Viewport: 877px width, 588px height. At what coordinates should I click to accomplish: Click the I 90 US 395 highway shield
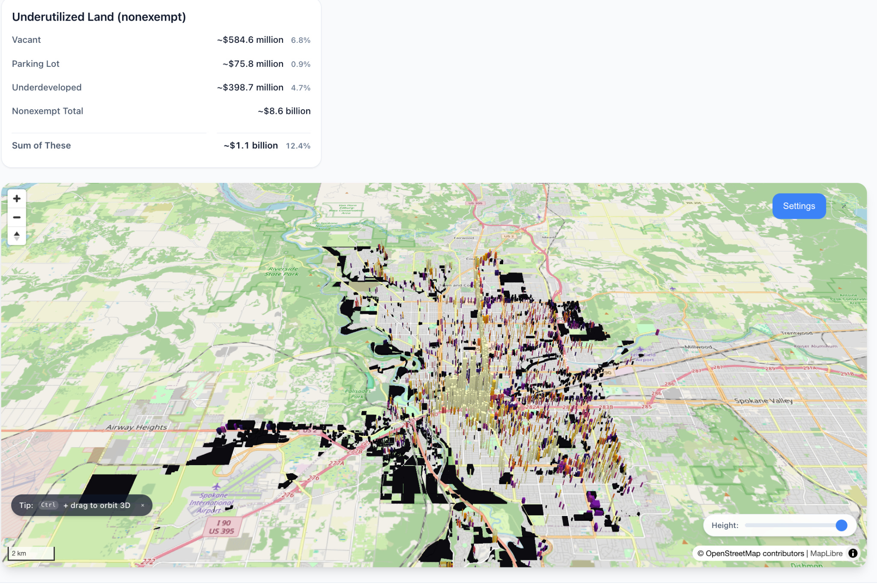pos(221,527)
